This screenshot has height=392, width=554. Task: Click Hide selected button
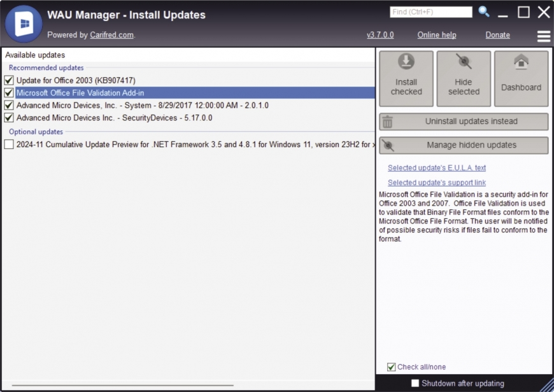coord(464,79)
